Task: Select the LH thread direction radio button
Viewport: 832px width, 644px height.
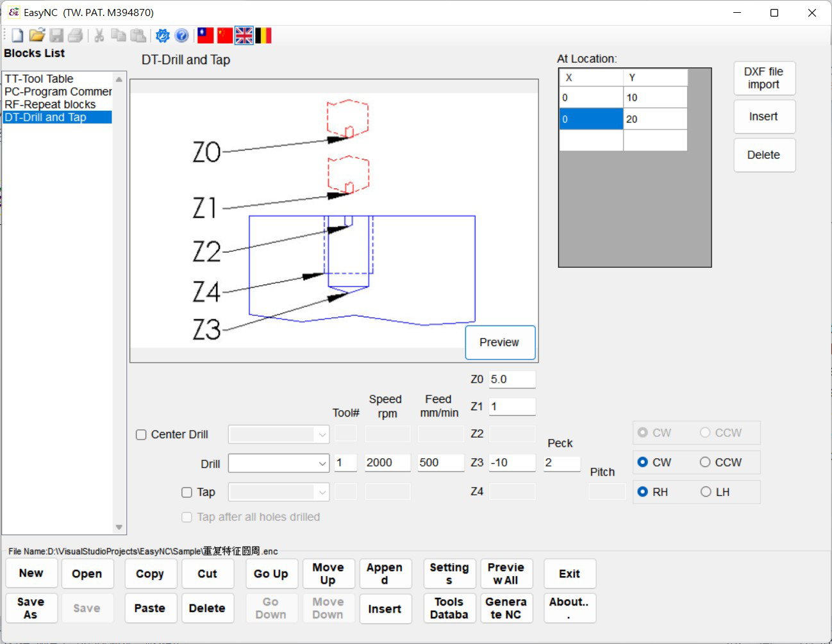Action: click(706, 491)
